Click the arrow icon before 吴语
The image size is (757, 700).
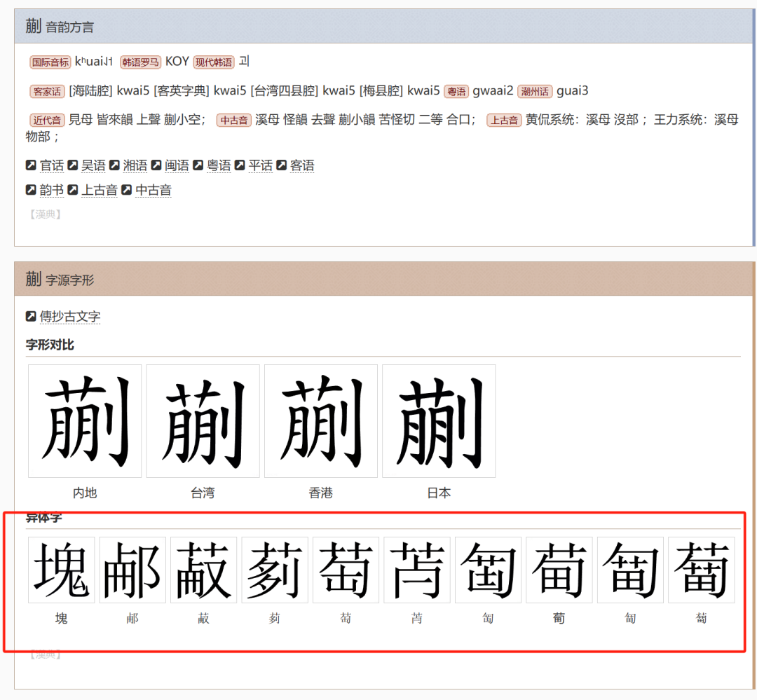point(73,165)
